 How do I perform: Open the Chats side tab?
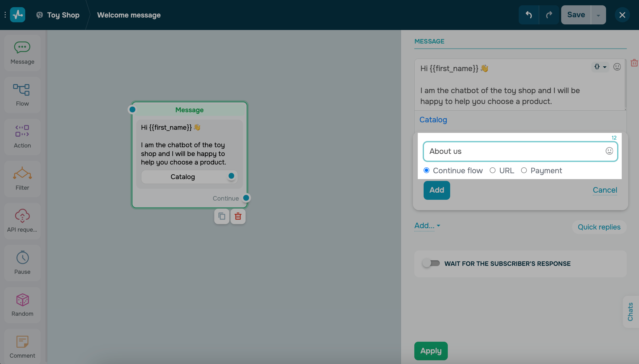tap(630, 311)
